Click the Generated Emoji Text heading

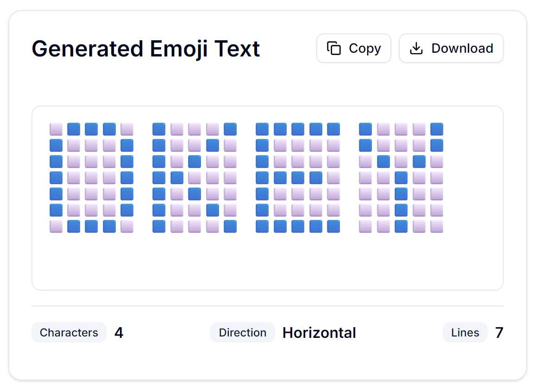click(x=146, y=48)
